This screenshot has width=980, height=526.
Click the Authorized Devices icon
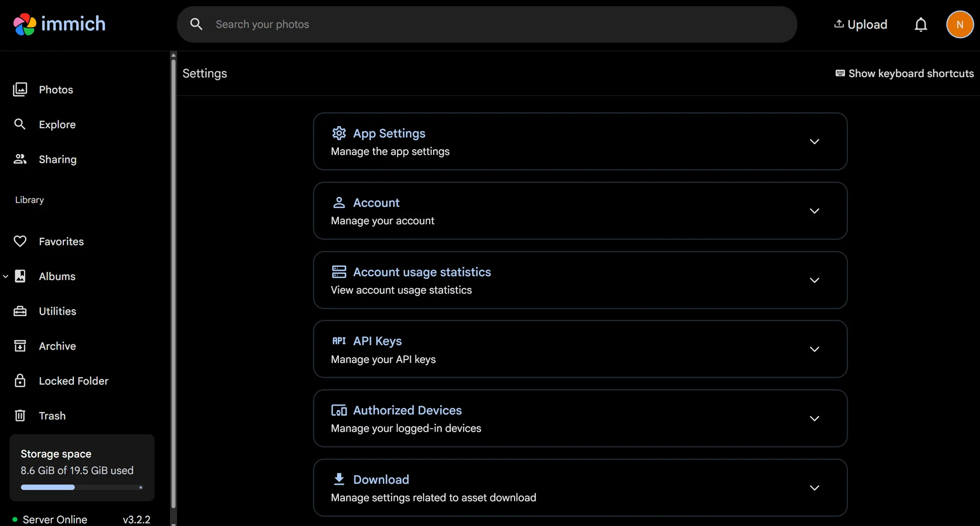pos(339,410)
